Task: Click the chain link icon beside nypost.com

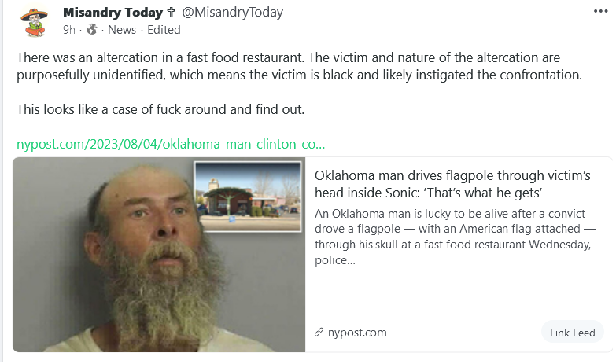Action: pos(319,333)
